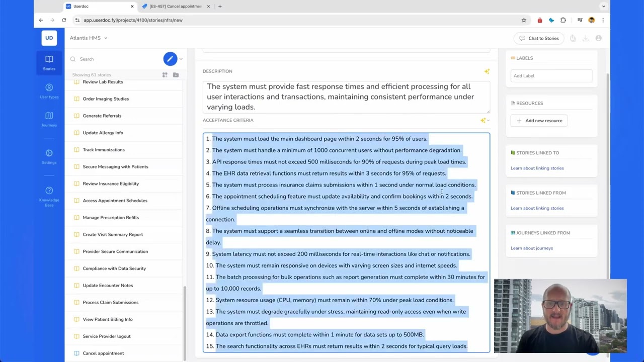Expand the Atlantis HMS project dropdown
This screenshot has width=644, height=362.
pyautogui.click(x=89, y=38)
